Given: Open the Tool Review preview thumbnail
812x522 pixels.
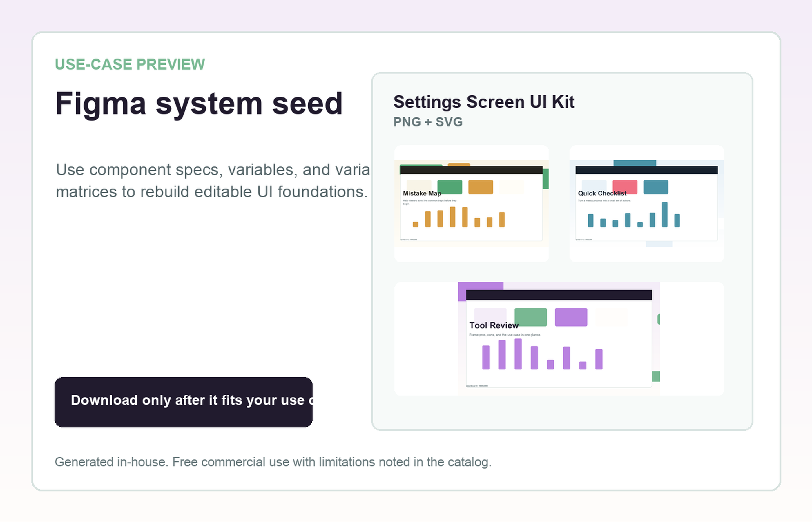Looking at the screenshot, I should tap(559, 339).
